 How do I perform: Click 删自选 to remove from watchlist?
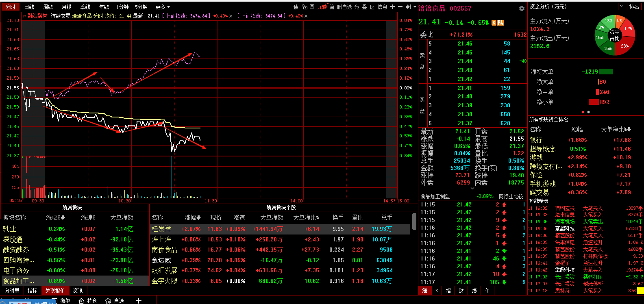(344, 7)
